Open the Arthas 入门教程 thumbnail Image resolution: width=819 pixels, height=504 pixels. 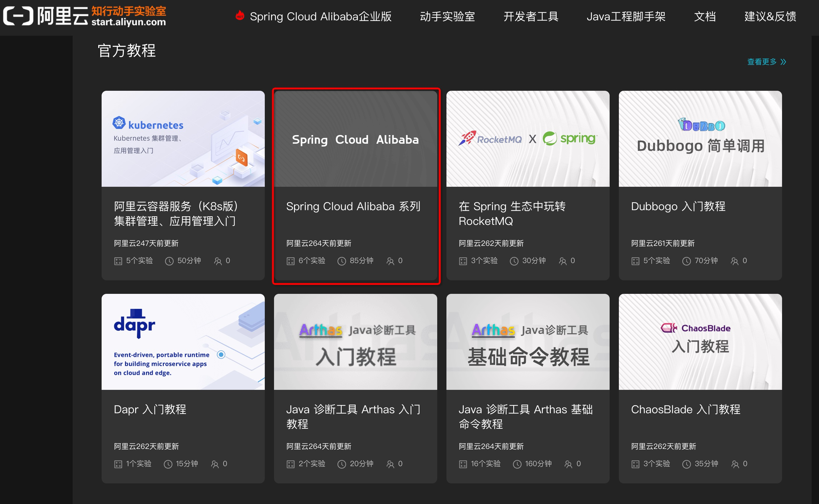pyautogui.click(x=356, y=342)
